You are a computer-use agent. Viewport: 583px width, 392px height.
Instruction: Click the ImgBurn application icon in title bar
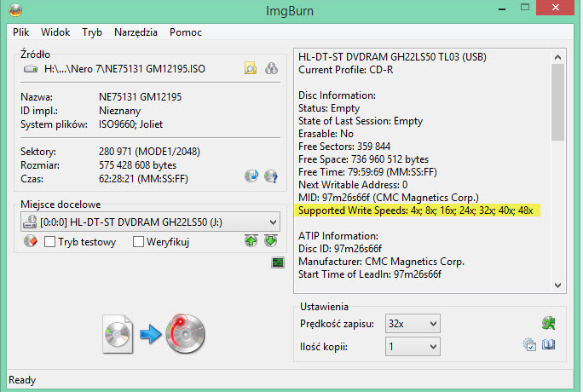click(15, 10)
